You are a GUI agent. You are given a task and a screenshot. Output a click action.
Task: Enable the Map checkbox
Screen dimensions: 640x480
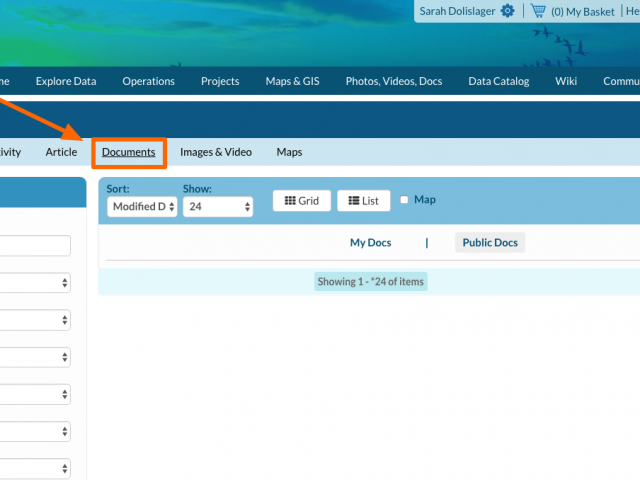(x=404, y=200)
